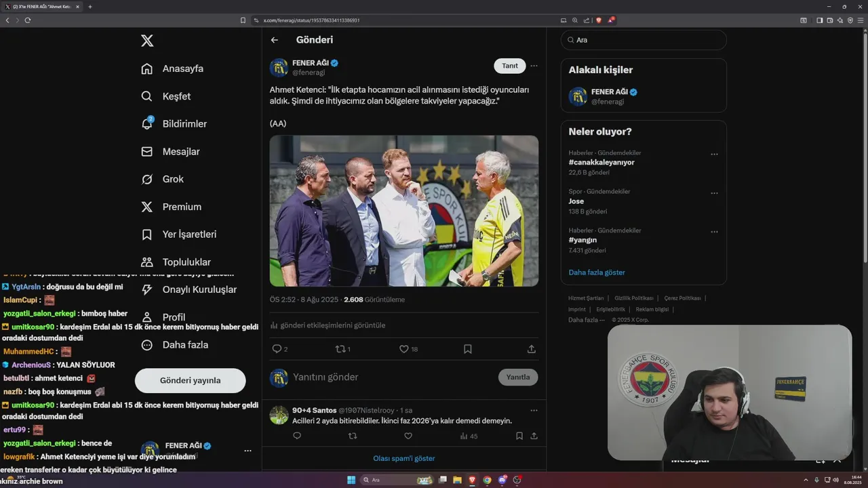868x488 pixels.
Task: Click Daha fazla göster under trends
Action: [x=597, y=272]
